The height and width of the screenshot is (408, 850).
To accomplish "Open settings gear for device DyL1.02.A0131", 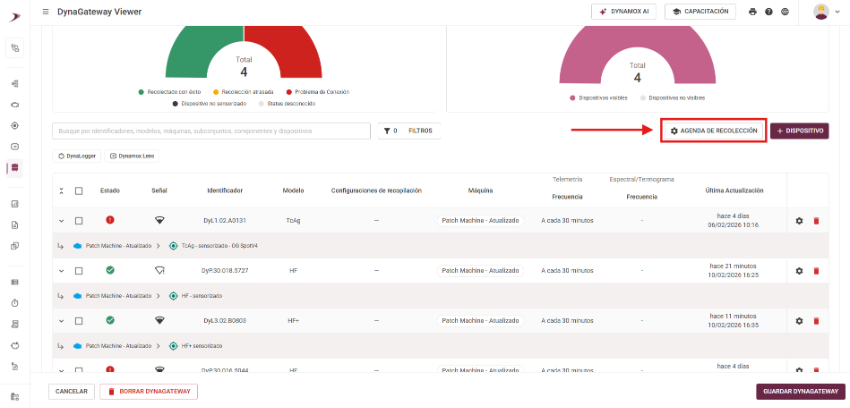I will 799,220.
